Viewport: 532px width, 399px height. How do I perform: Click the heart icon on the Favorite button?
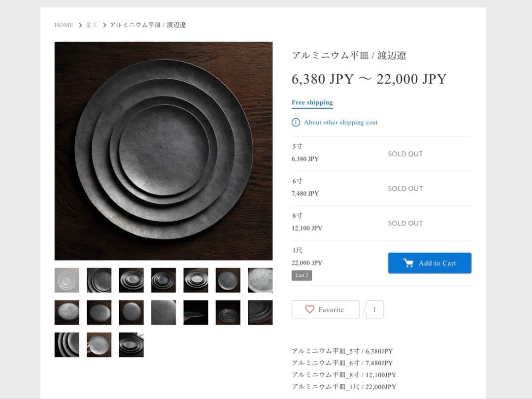309,309
